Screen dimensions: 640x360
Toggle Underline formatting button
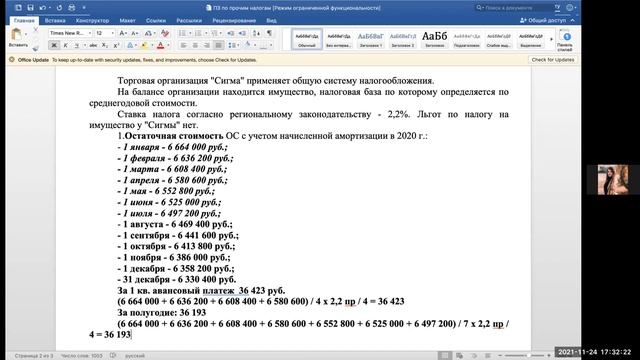76,45
